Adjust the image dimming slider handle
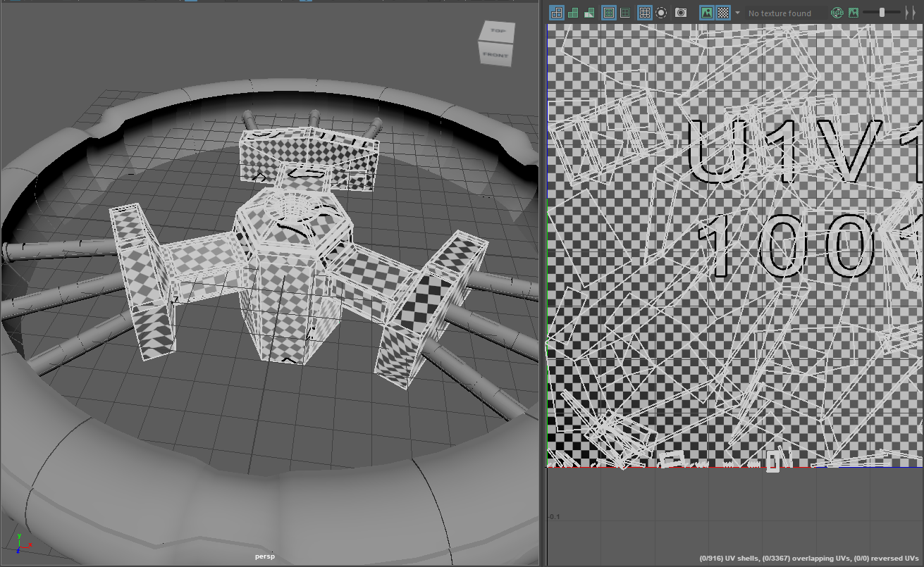 [882, 12]
